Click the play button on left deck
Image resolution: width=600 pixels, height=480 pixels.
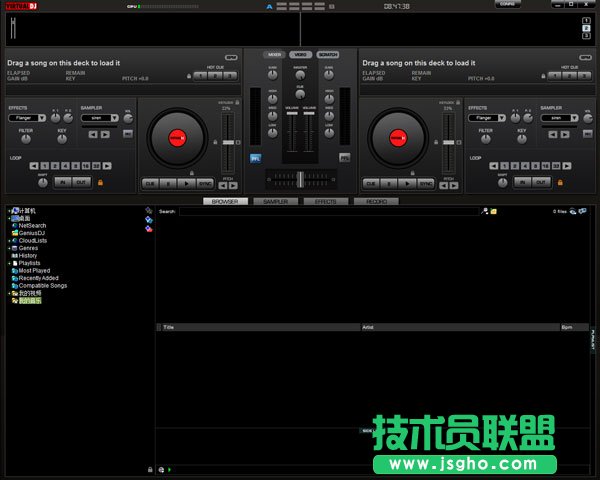(187, 184)
